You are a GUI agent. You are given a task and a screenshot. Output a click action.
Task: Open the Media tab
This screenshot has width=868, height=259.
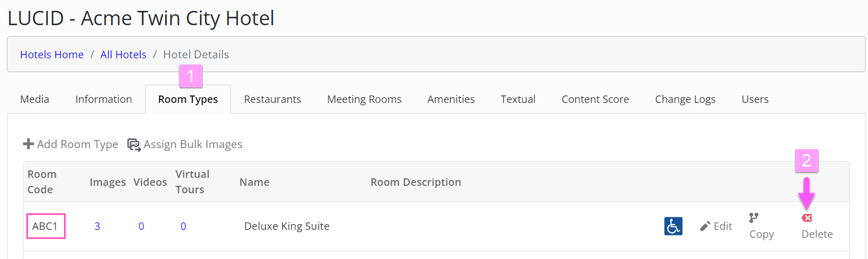pos(35,99)
